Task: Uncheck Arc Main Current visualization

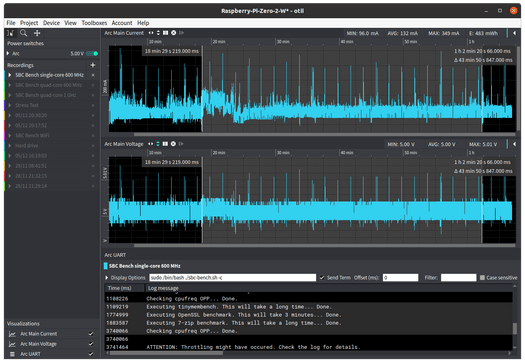Action: (x=91, y=334)
